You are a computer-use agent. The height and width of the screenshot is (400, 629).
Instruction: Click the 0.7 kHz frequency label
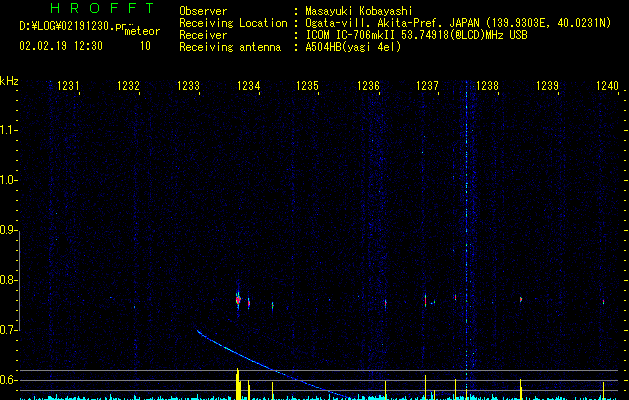(8, 330)
